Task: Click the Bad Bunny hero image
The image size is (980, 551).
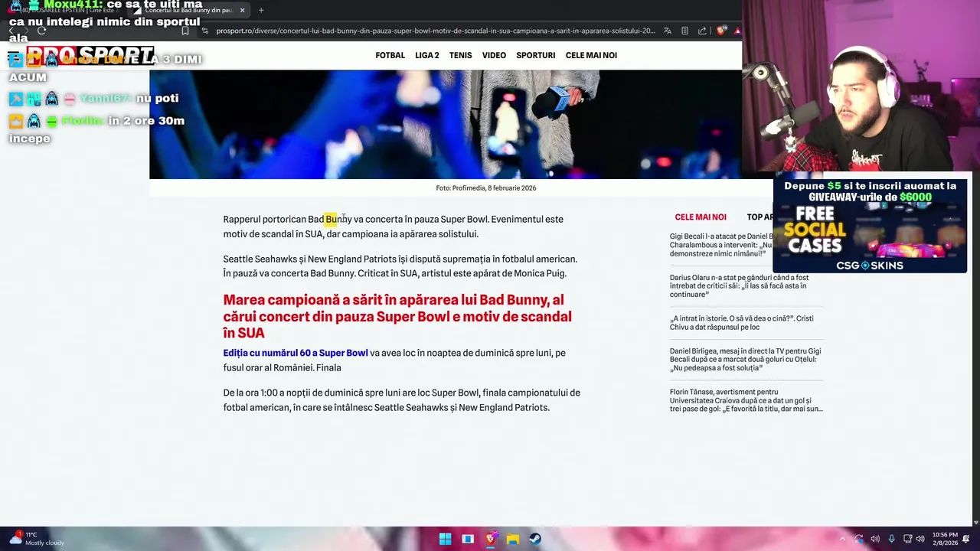Action: click(445, 124)
